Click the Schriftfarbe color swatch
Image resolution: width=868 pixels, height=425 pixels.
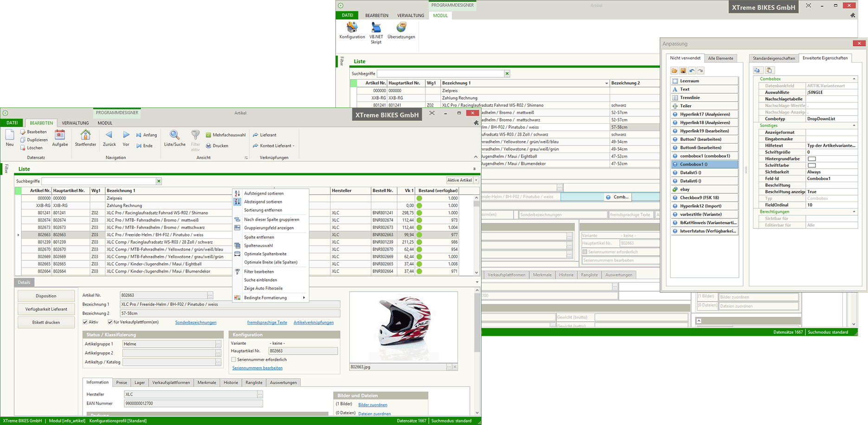coord(812,165)
